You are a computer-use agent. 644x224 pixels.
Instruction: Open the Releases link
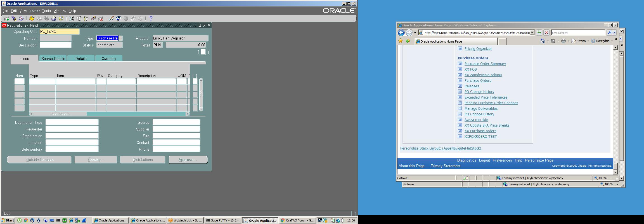click(472, 86)
